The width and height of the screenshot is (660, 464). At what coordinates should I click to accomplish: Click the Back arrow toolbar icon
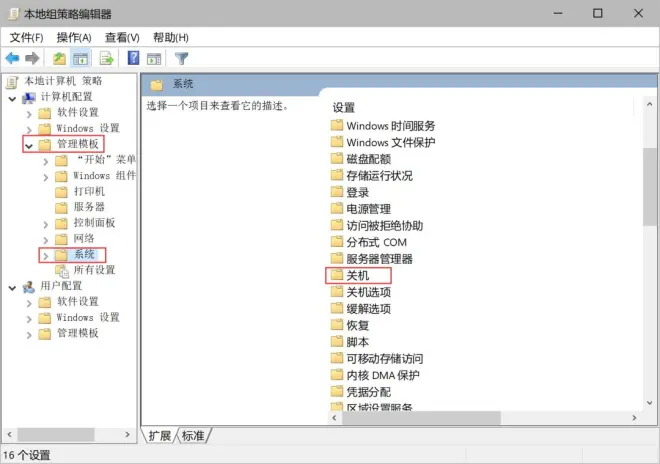pyautogui.click(x=12, y=58)
